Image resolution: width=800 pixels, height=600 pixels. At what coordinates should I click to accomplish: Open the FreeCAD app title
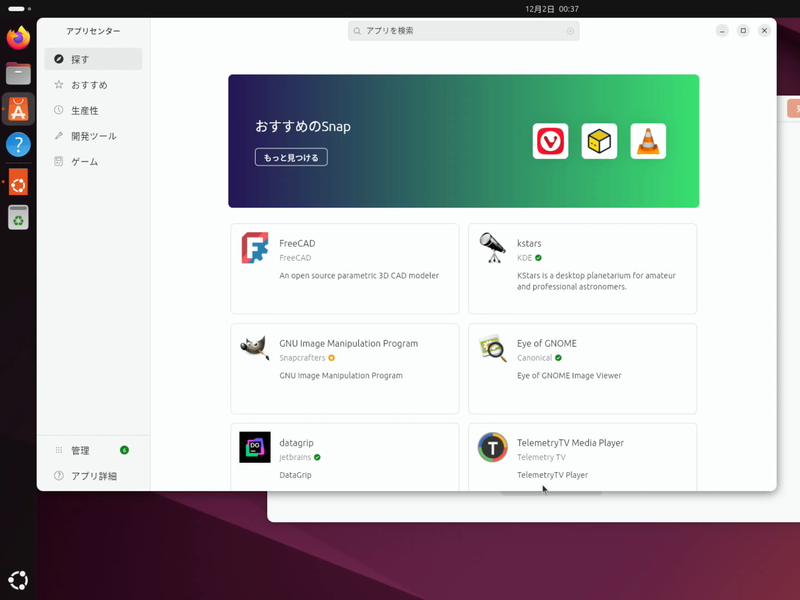pos(297,243)
